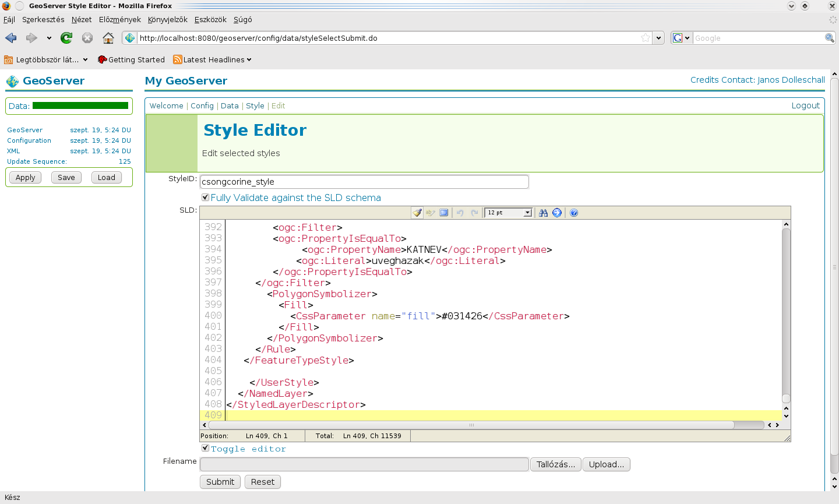Toggle Fully Validate against SLD schema checkbox
Screen dimensions: 839x504
coord(205,198)
